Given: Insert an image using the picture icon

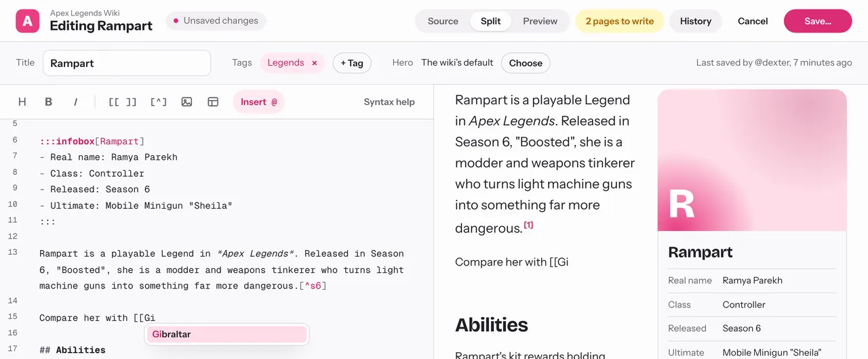Looking at the screenshot, I should point(186,102).
